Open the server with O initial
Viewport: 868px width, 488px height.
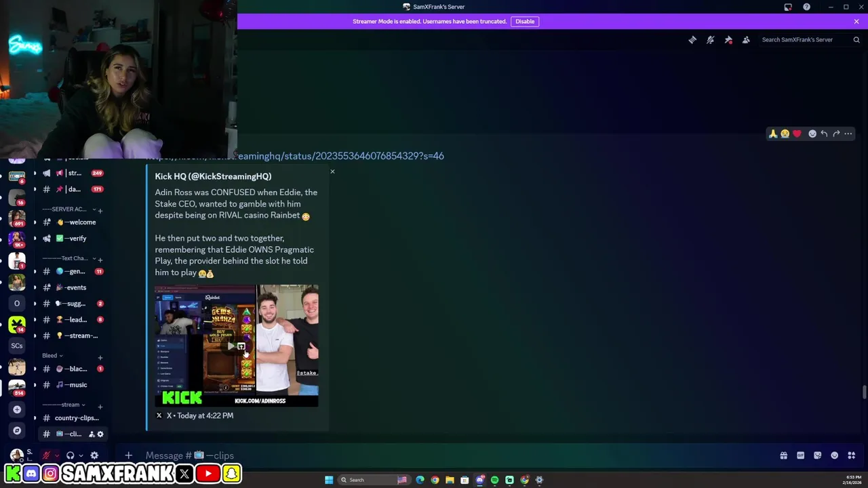pyautogui.click(x=17, y=303)
